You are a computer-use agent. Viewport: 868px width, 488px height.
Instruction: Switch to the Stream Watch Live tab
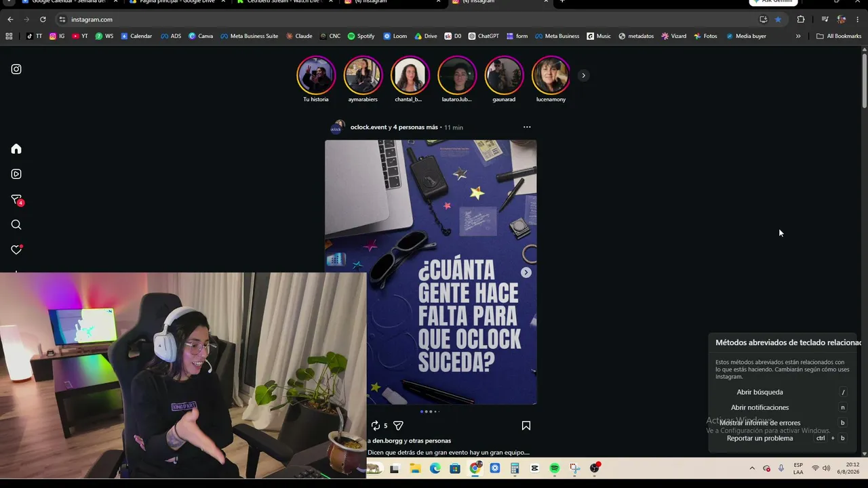click(285, 2)
